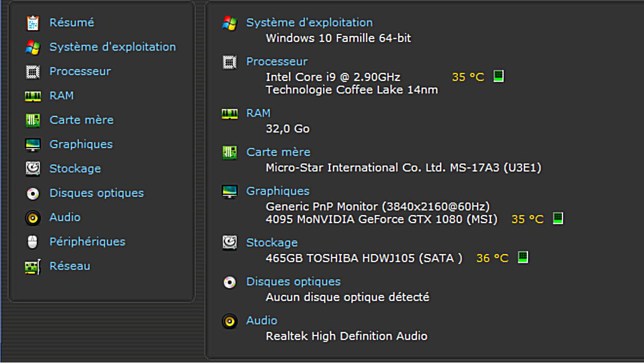Click motherboard icon in summary panel
The image size is (644, 363).
(230, 153)
